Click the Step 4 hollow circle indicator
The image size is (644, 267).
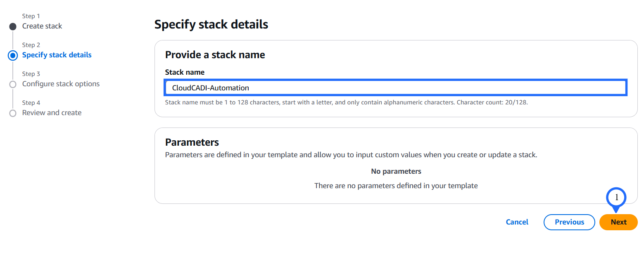13,113
